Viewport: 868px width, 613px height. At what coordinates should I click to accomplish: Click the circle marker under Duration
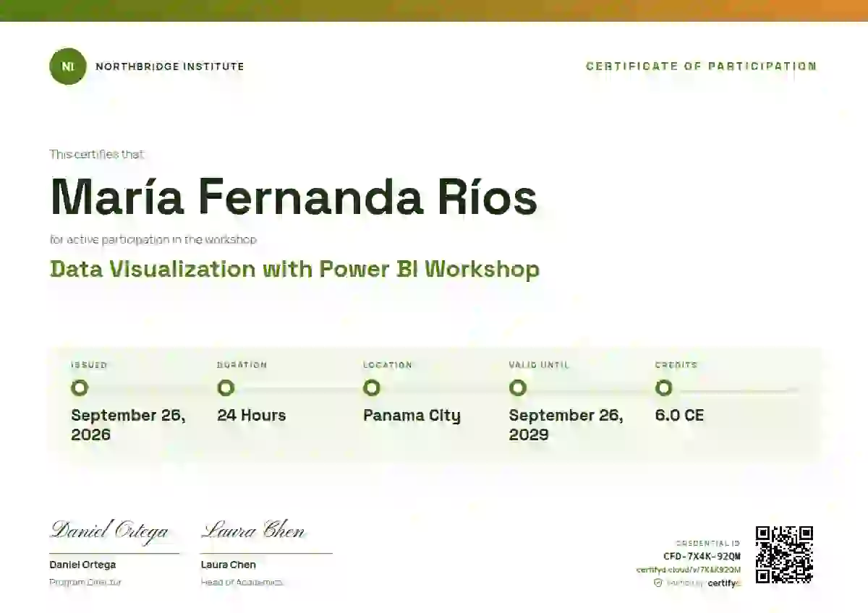[x=226, y=388]
